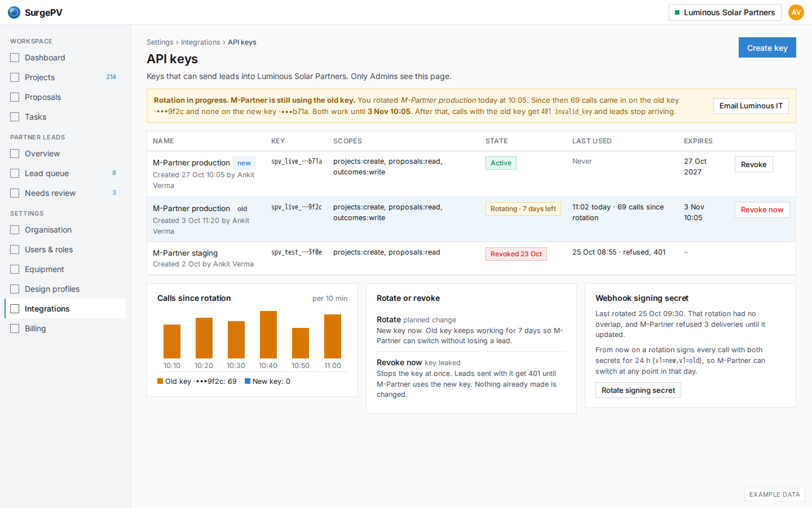Image resolution: width=812 pixels, height=508 pixels.
Task: Select Integrations in the sidebar
Action: click(x=65, y=309)
